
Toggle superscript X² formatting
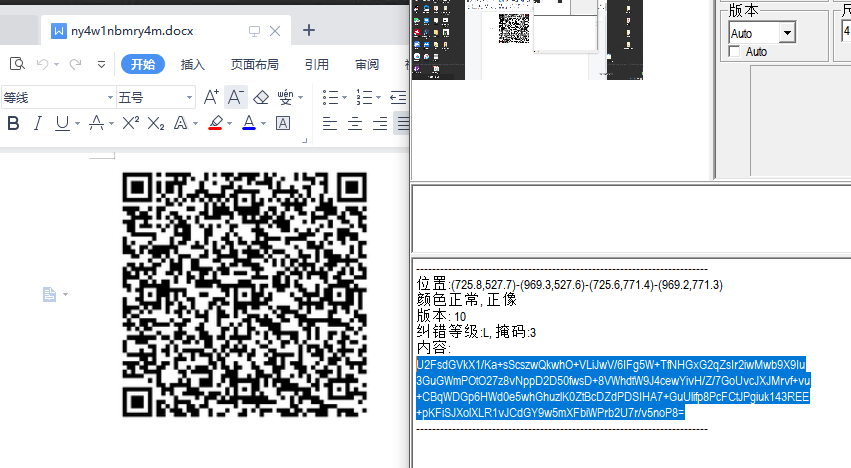click(x=130, y=123)
